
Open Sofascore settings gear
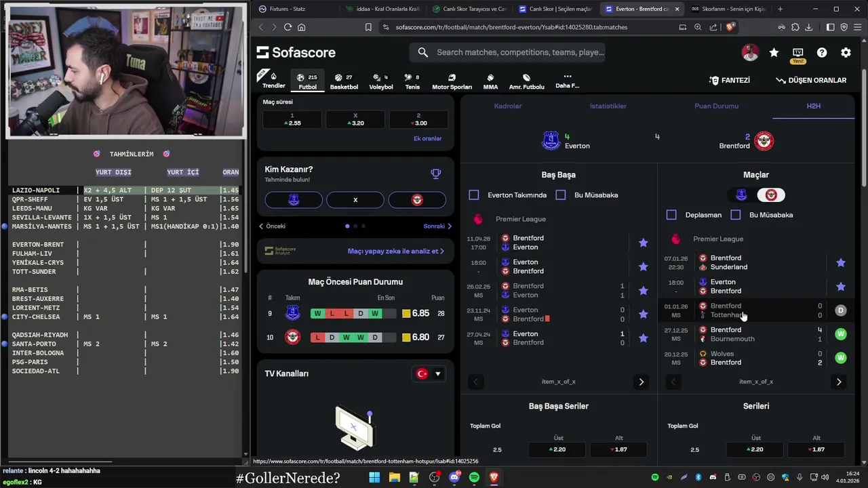point(846,53)
